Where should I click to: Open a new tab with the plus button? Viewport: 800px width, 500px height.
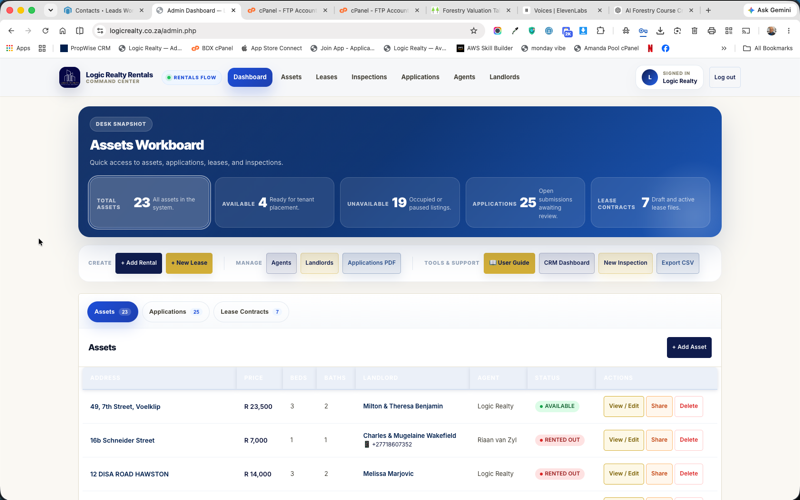coord(708,10)
